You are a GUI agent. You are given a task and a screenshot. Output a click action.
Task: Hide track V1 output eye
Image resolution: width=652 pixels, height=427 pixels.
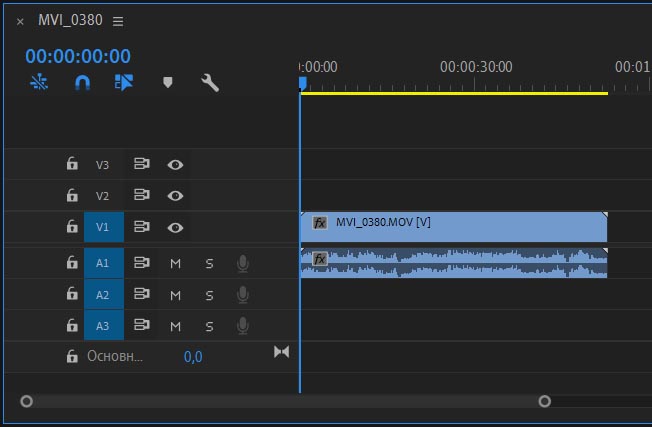pyautogui.click(x=175, y=228)
